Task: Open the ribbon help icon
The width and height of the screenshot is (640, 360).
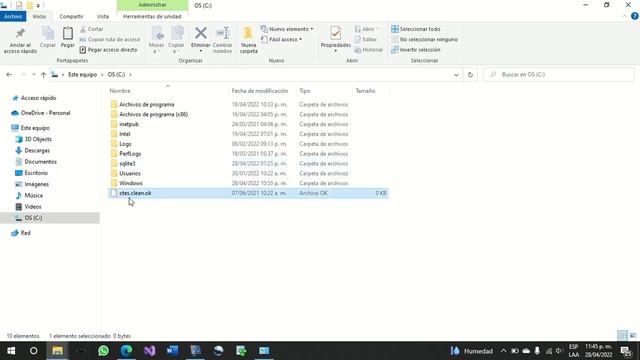Action: tap(635, 16)
